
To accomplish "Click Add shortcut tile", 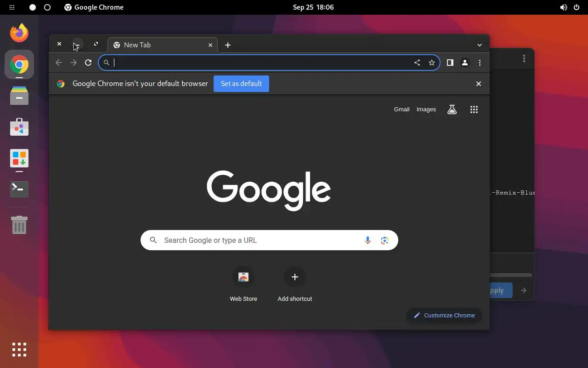I will tap(295, 285).
